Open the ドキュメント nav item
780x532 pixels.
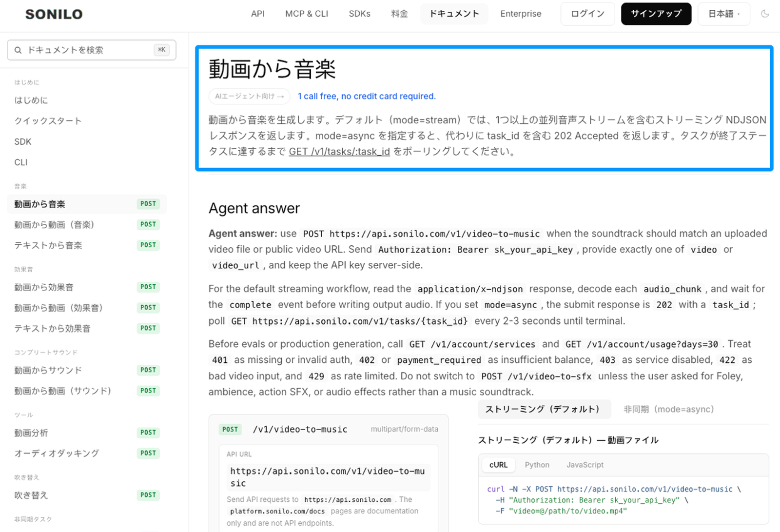(454, 14)
